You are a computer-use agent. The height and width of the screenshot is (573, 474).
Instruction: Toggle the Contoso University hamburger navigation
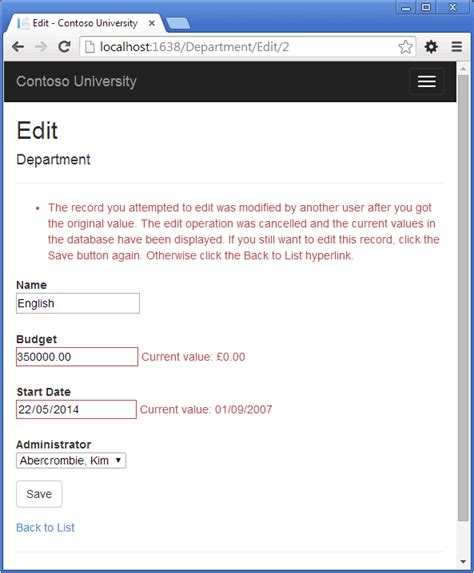[426, 81]
